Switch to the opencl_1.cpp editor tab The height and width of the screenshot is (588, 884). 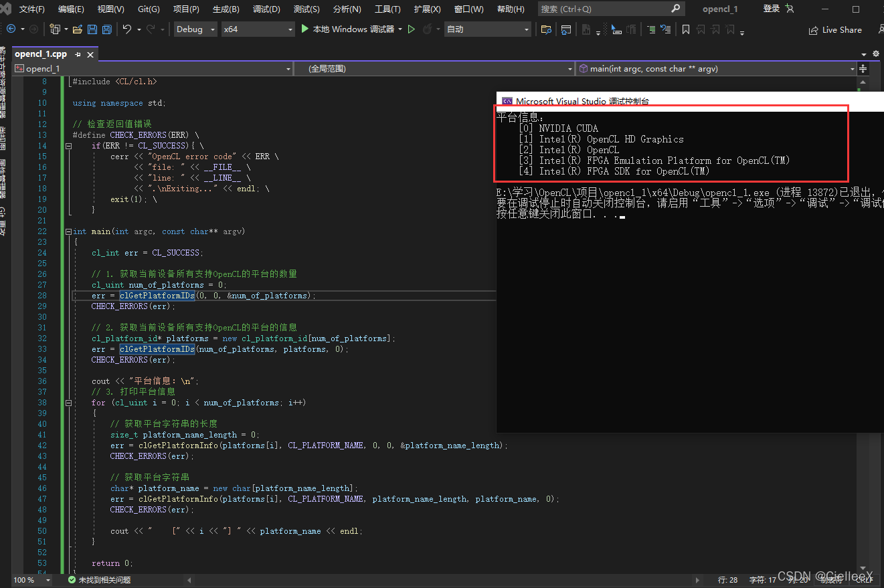point(41,54)
